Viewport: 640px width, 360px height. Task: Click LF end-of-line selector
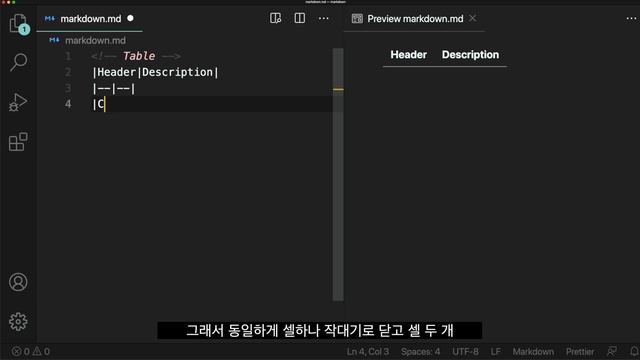[x=496, y=351]
